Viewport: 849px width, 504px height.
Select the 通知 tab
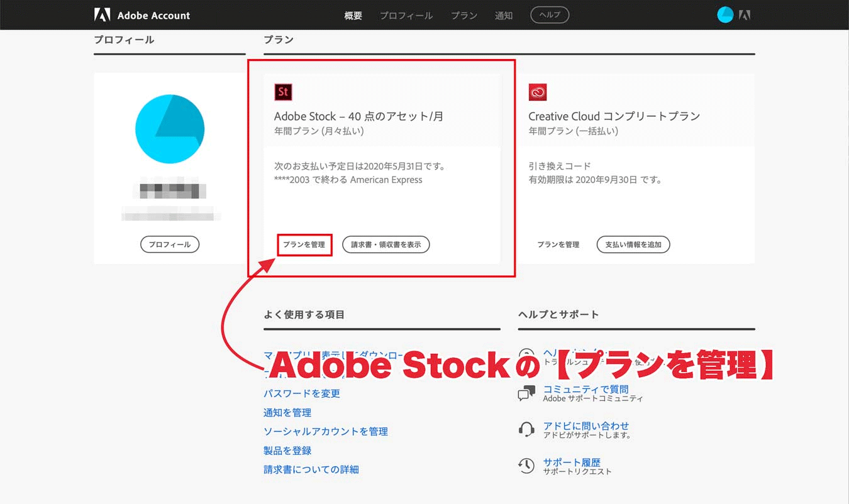(503, 15)
